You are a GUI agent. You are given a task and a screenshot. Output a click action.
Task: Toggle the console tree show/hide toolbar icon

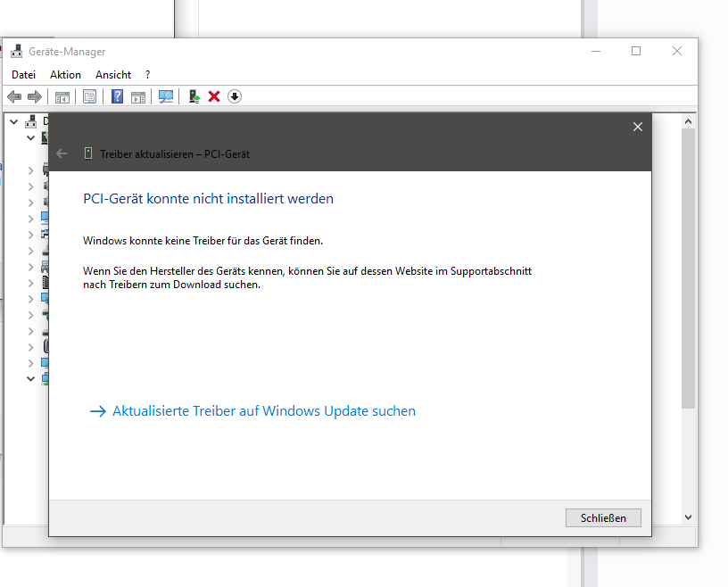pyautogui.click(x=62, y=97)
